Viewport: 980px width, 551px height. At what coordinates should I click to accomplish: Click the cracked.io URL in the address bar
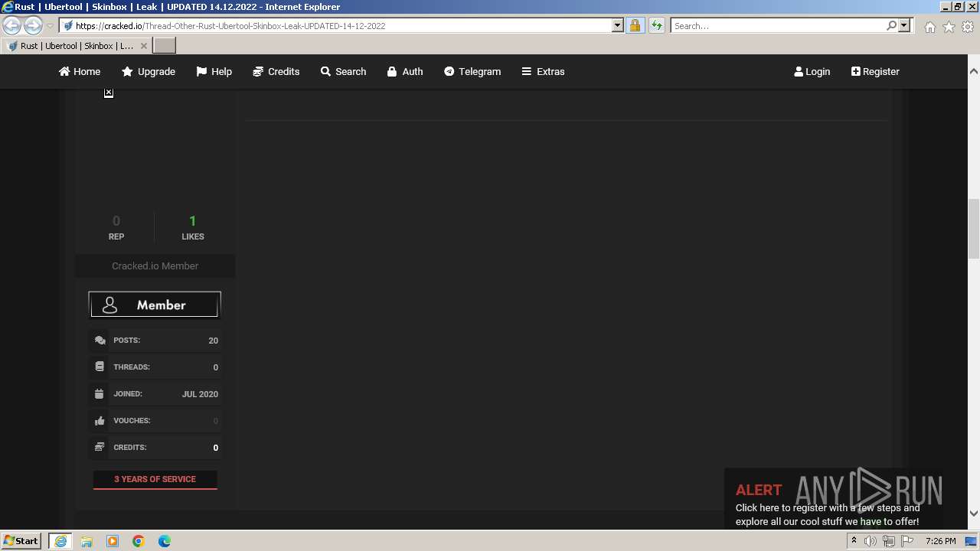[x=230, y=26]
